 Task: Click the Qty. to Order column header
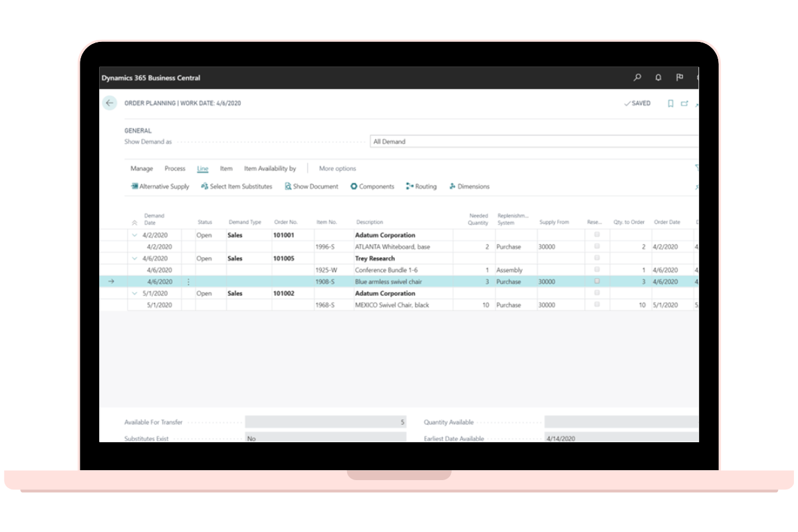coord(629,222)
